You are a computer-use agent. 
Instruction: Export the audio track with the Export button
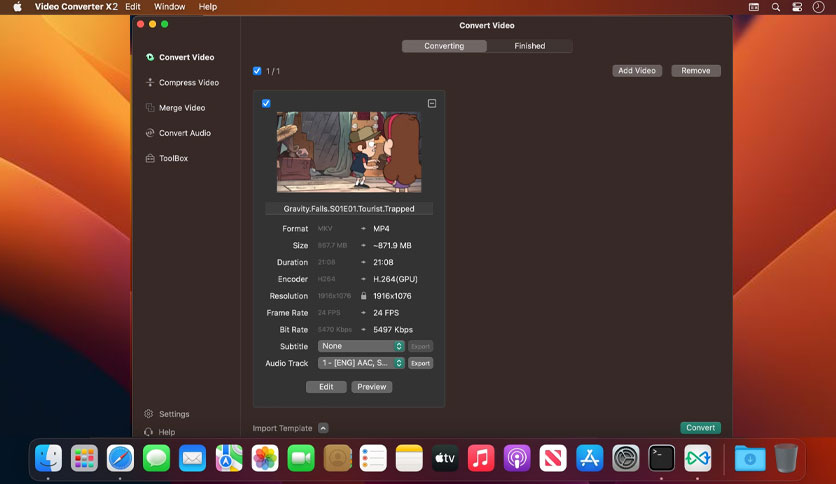pyautogui.click(x=420, y=363)
